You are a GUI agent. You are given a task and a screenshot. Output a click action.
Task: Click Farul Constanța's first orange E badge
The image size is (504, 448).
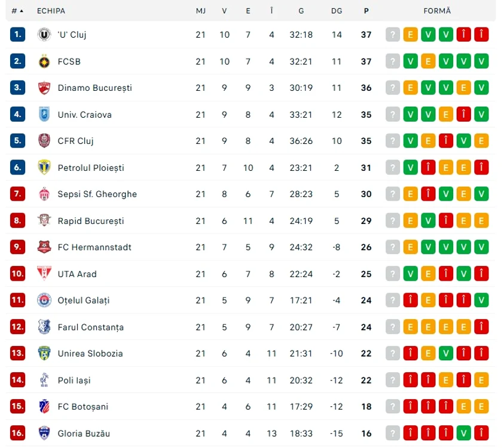pyautogui.click(x=411, y=327)
